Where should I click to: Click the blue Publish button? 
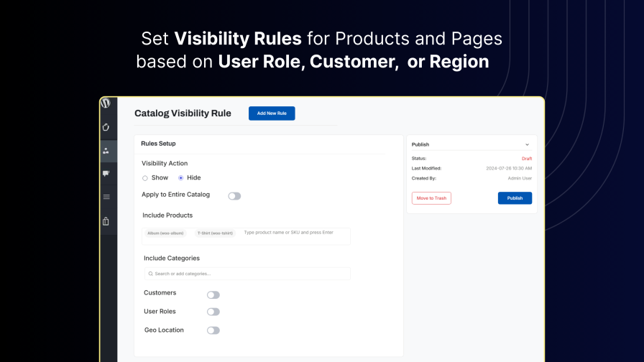click(x=515, y=198)
